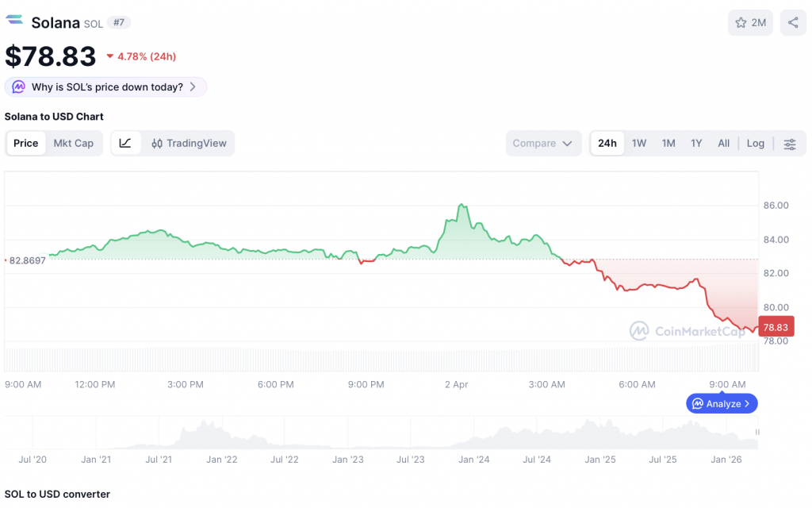Select the line chart icon

pyautogui.click(x=125, y=143)
